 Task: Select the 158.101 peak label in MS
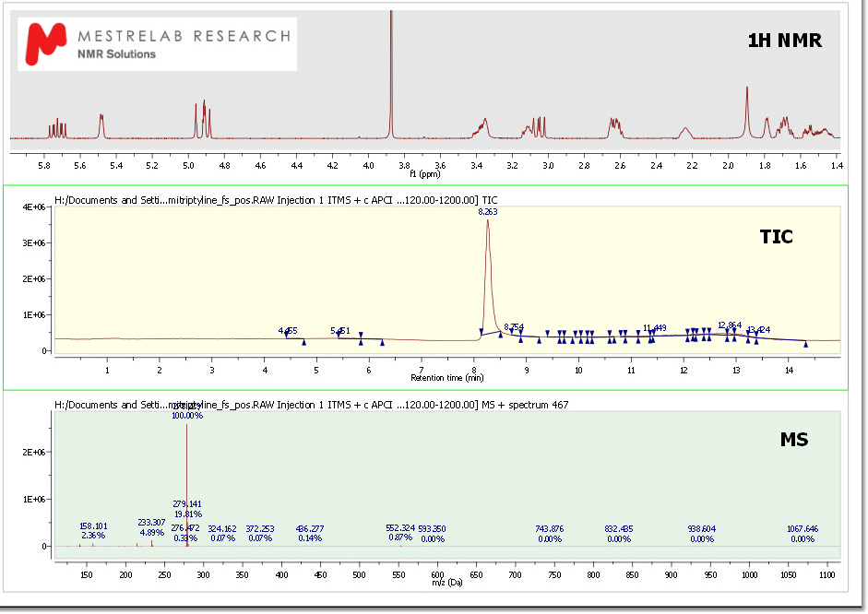pos(93,527)
